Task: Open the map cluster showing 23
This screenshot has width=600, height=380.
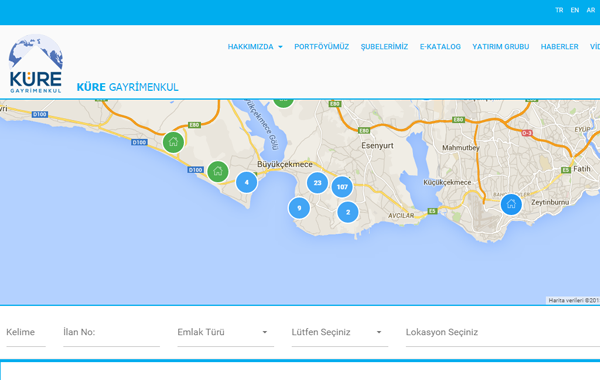Action: click(x=317, y=183)
